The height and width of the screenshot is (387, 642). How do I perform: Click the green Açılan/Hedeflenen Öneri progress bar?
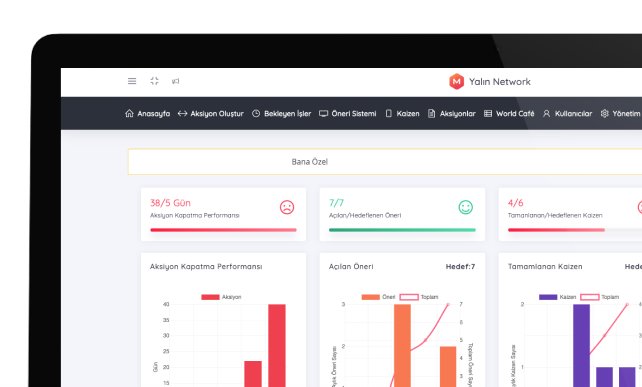402,230
